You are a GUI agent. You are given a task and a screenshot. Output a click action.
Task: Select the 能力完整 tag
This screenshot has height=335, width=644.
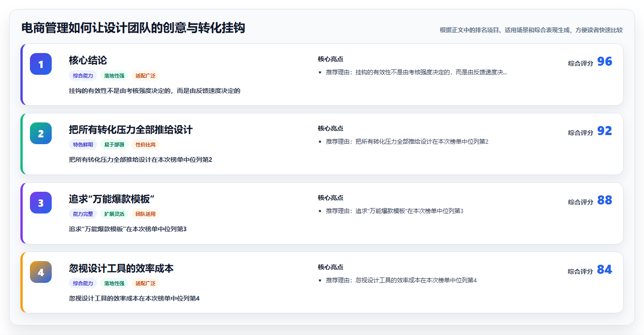point(83,214)
